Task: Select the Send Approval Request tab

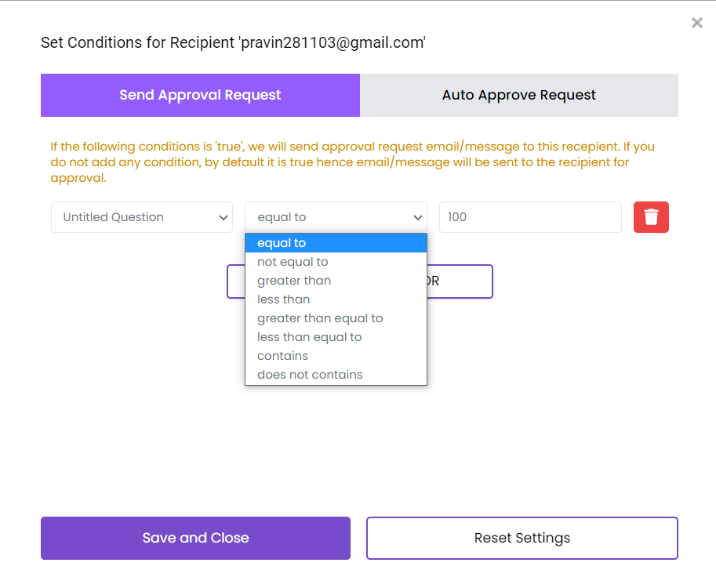Action: pos(199,94)
